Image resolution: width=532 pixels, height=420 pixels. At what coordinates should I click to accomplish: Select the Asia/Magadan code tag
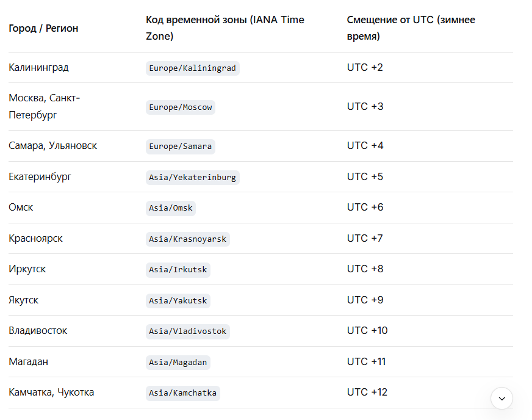[178, 363]
